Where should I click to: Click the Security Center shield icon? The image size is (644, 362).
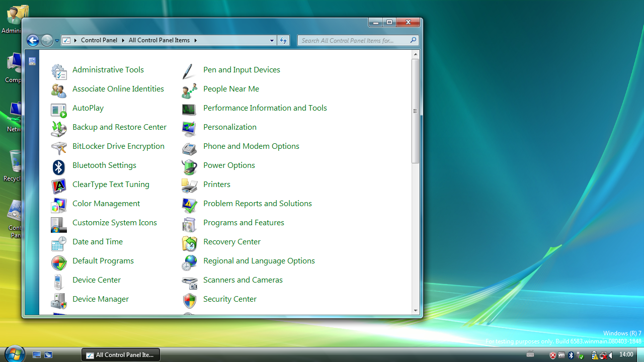pos(190,301)
